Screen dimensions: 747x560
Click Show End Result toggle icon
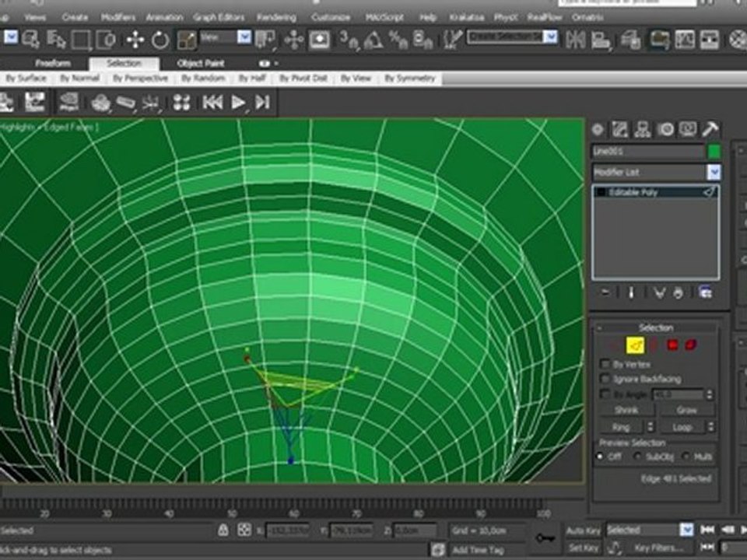631,293
